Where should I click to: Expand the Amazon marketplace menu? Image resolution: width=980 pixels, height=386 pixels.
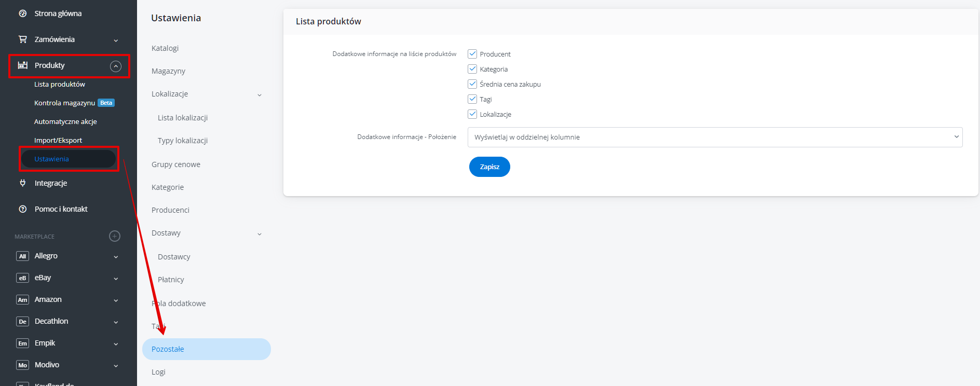point(116,300)
